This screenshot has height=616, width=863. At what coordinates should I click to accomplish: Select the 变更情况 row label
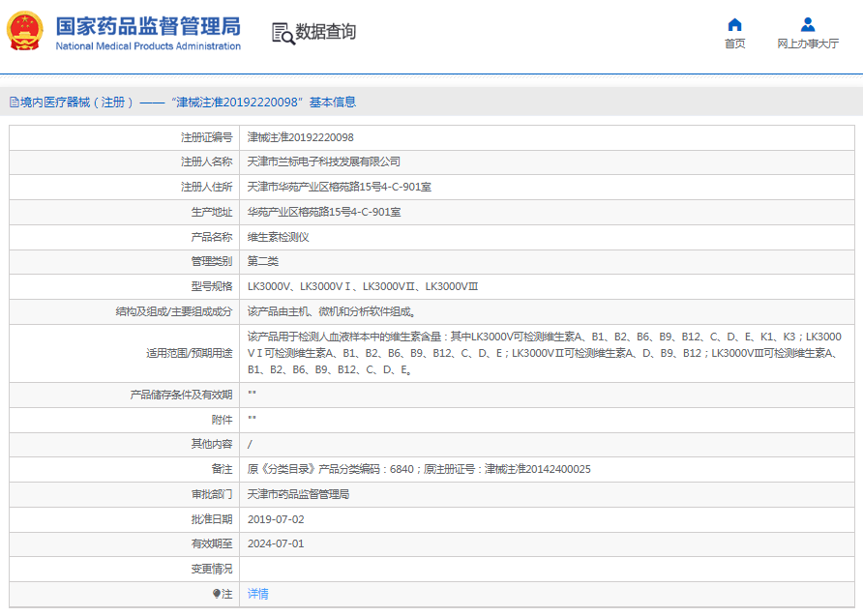[x=212, y=569]
